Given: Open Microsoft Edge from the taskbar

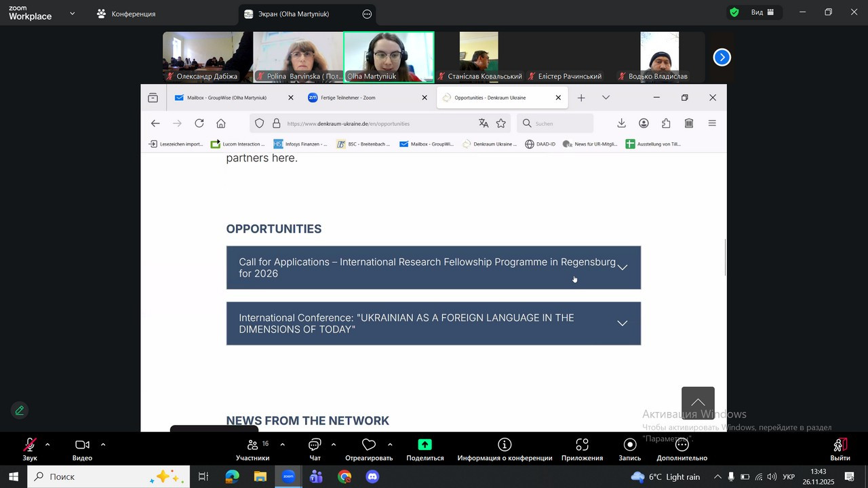Looking at the screenshot, I should click(231, 476).
